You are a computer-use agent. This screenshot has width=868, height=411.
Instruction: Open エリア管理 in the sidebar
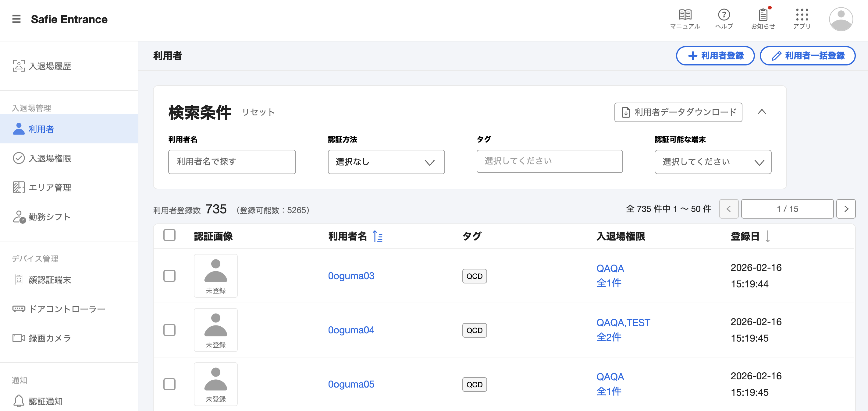pyautogui.click(x=69, y=187)
